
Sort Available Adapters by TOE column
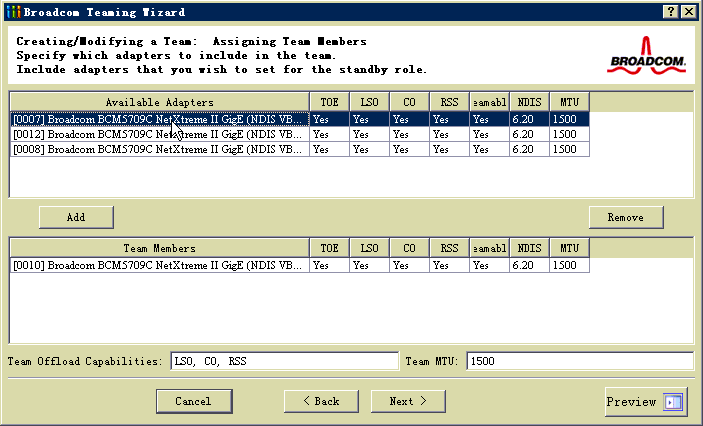330,102
